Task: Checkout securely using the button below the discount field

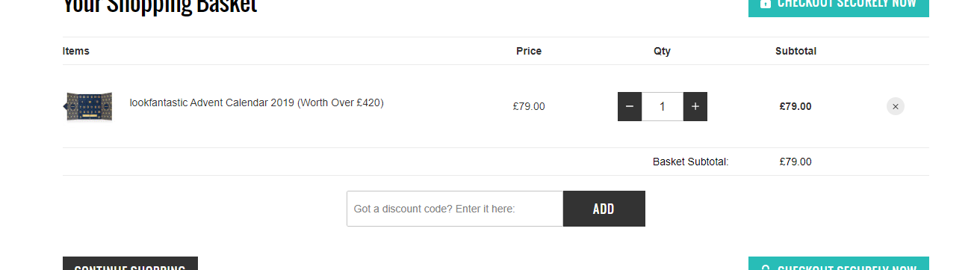Action: pos(839,264)
